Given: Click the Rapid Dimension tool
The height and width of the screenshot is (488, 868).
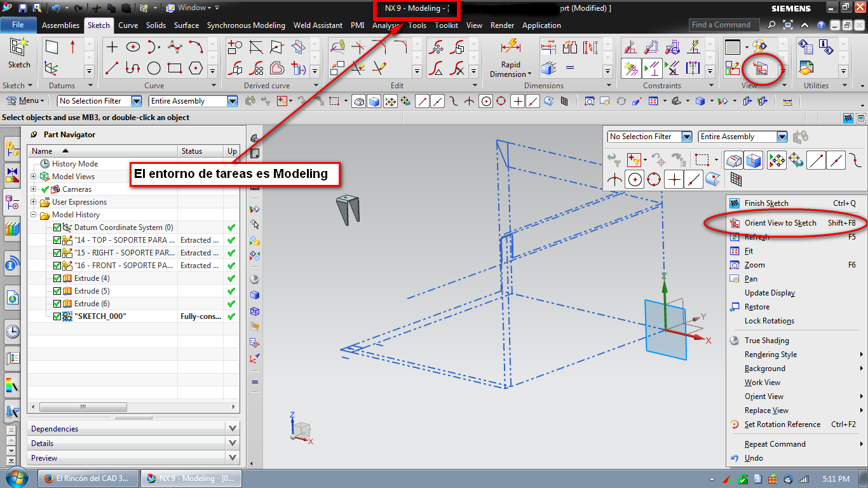Looking at the screenshot, I should [x=511, y=58].
